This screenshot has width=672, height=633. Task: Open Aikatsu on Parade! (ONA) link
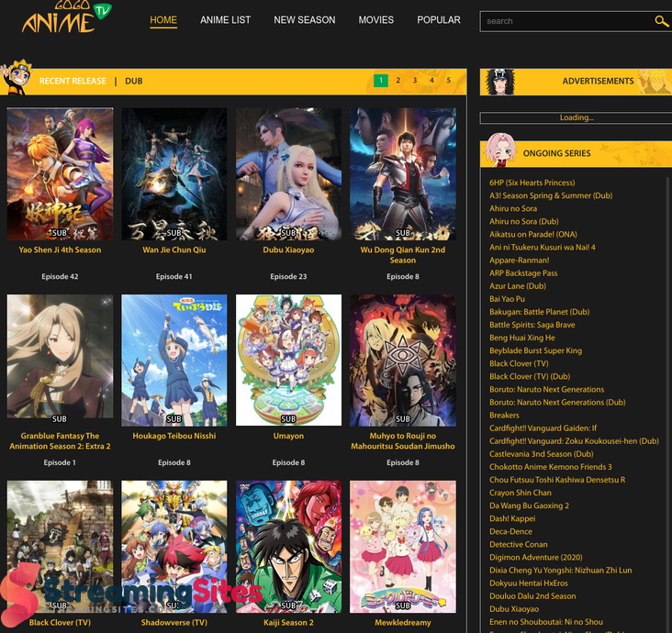pyautogui.click(x=533, y=234)
